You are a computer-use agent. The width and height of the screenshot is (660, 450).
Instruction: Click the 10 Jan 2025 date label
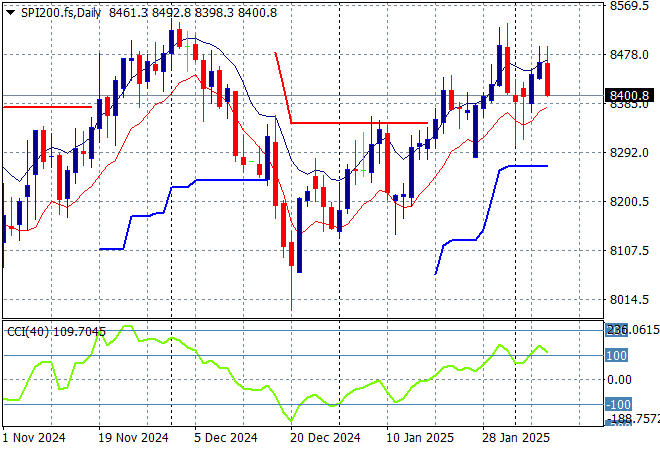420,438
